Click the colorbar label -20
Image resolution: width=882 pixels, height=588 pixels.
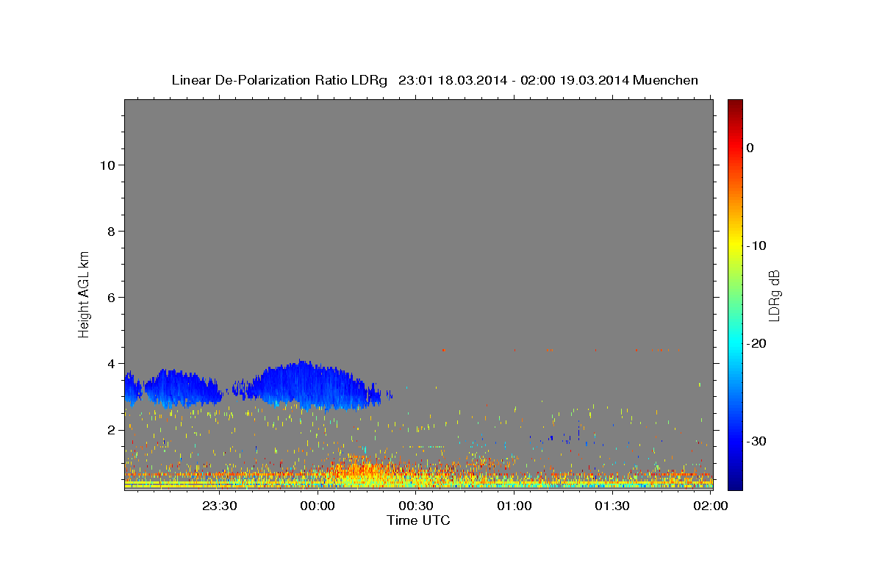point(756,343)
